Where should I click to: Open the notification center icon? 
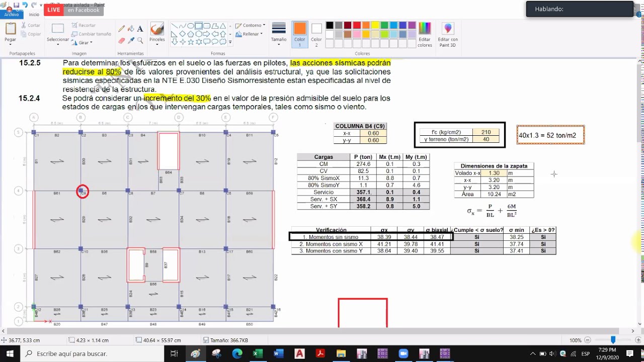point(629,353)
